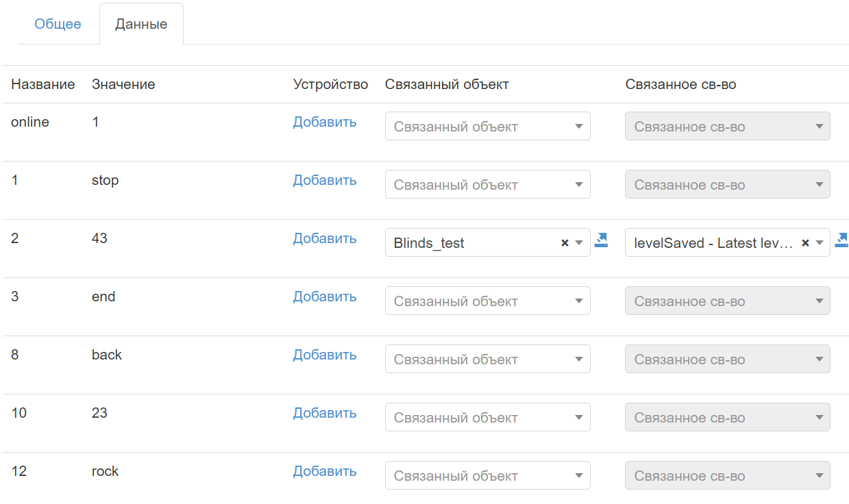Open the linked object icon beside Blinds_test
Image resolution: width=849 pixels, height=504 pixels.
601,240
